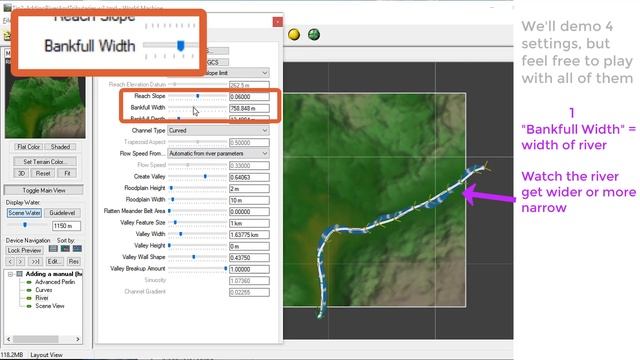Image resolution: width=640 pixels, height=360 pixels.
Task: Adjust the Create Valley slider
Action: pos(198,177)
